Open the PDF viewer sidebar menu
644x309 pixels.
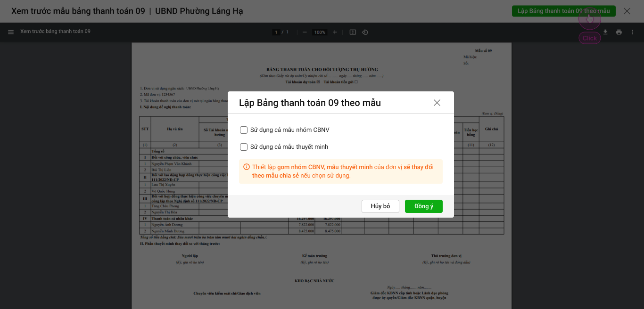11,32
